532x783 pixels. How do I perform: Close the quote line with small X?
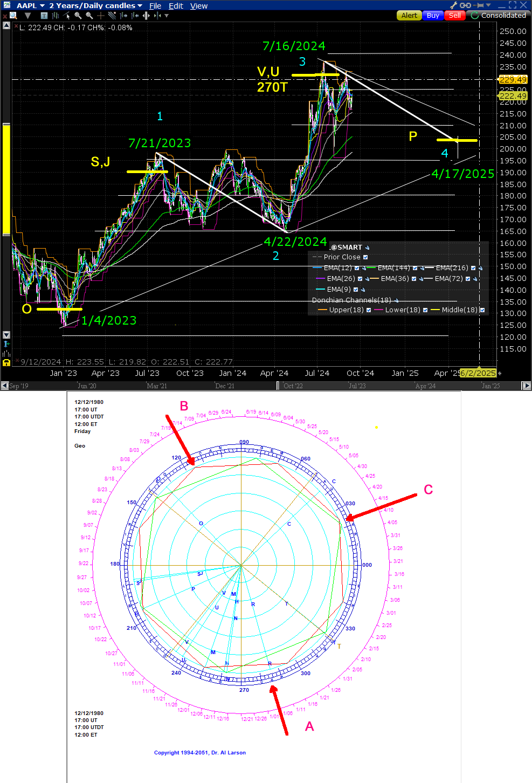click(16, 26)
